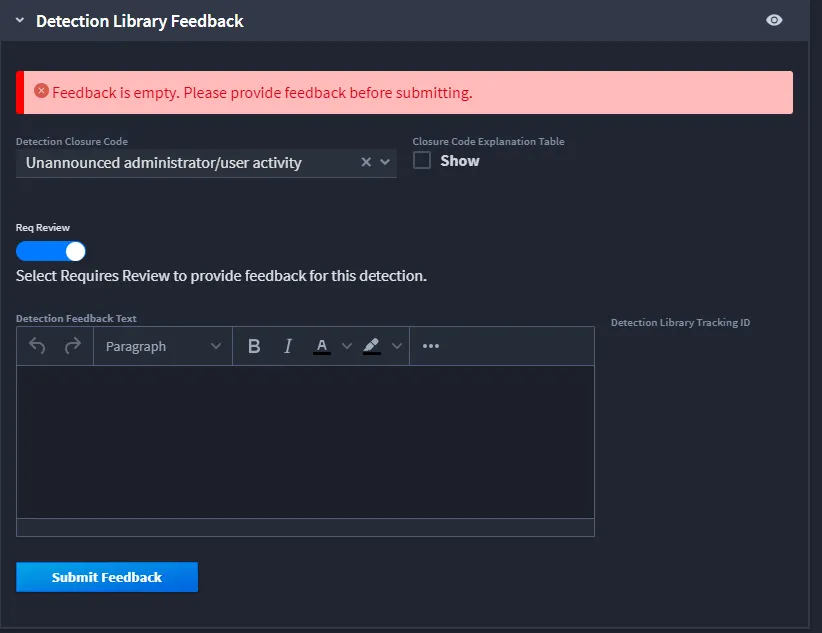Click the Detection Library Tracking ID label
The image size is (822, 633).
(x=680, y=323)
